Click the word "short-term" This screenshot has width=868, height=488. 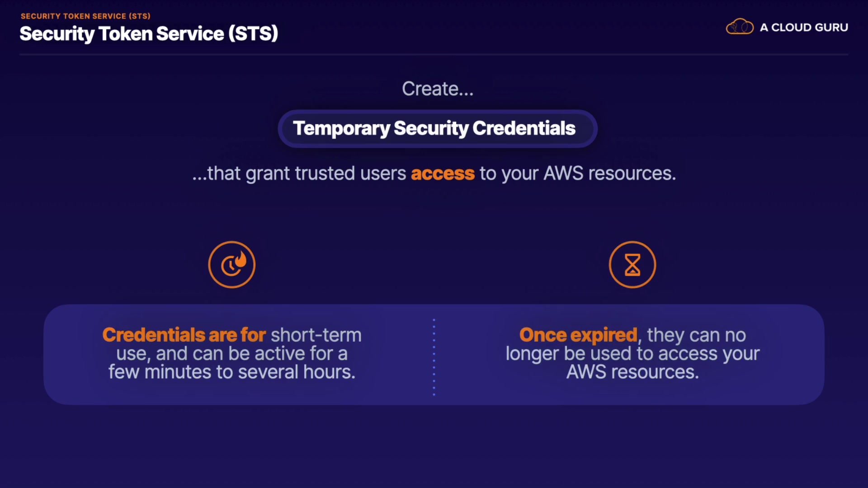click(x=316, y=335)
